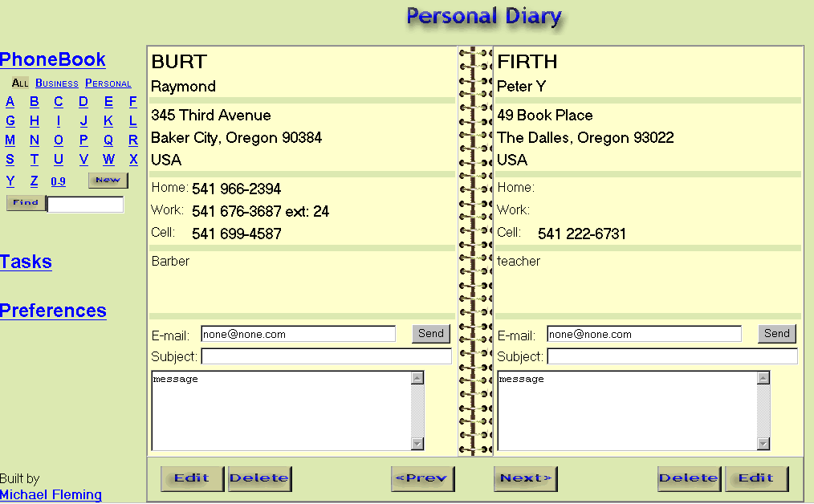814x504 pixels.
Task: Click the Find search text field
Action: click(85, 204)
